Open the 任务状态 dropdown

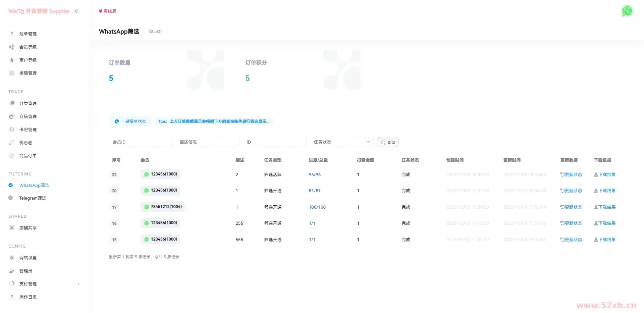[x=341, y=142]
